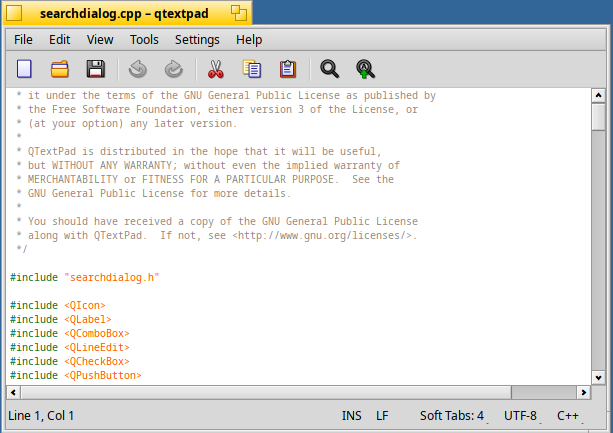Click the gnu.org/licenses URL in comment
The image size is (613, 433).
[x=322, y=236]
